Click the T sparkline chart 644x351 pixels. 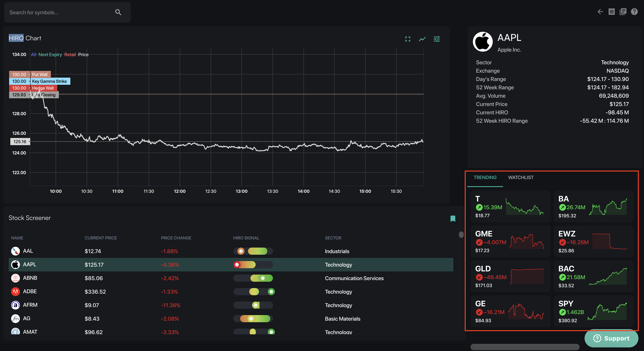525,206
